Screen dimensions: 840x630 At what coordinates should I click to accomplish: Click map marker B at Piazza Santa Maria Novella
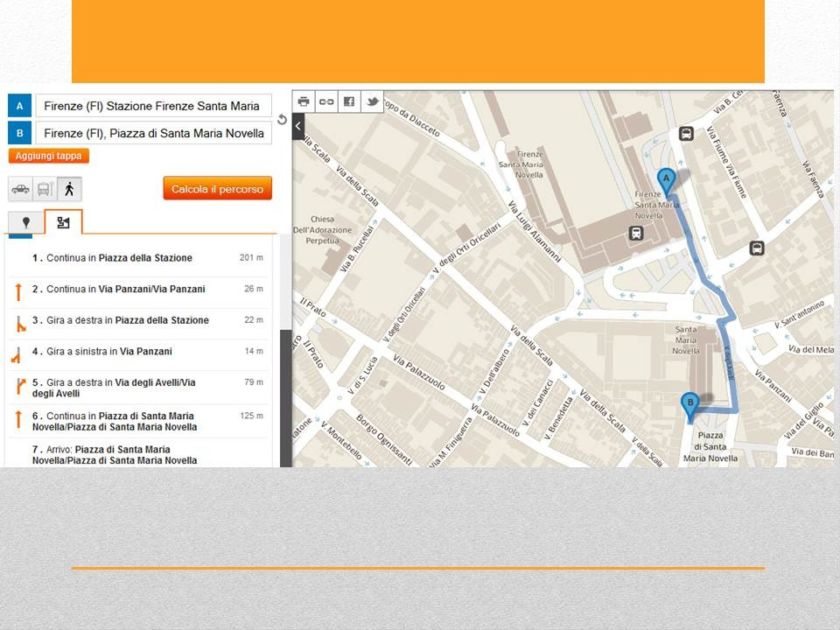coord(689,405)
